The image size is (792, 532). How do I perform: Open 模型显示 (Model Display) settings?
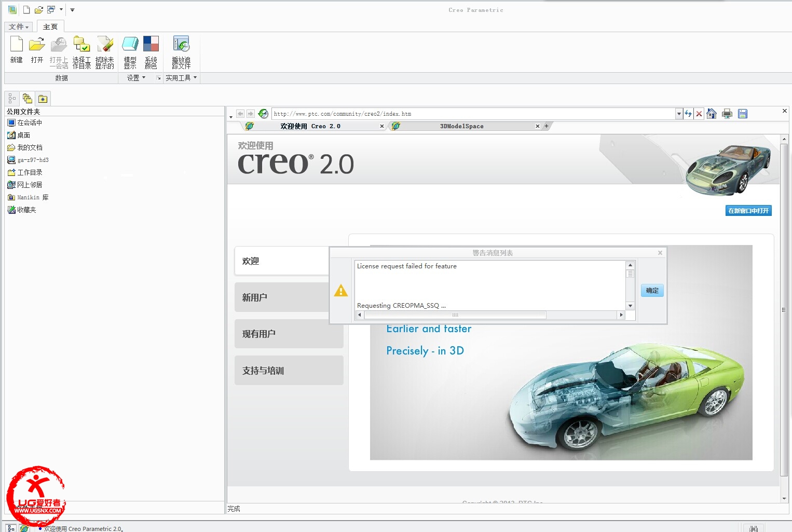[x=130, y=52]
